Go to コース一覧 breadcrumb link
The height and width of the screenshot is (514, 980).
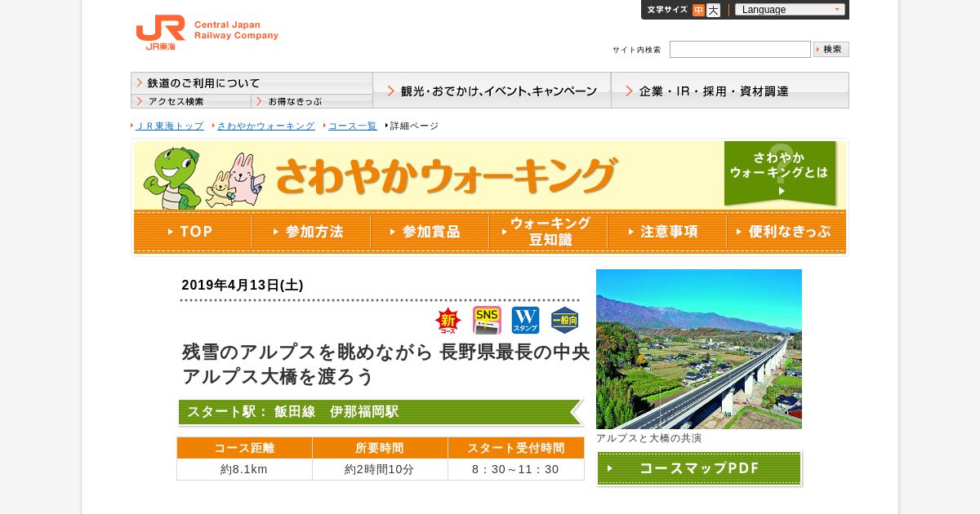[x=353, y=126]
